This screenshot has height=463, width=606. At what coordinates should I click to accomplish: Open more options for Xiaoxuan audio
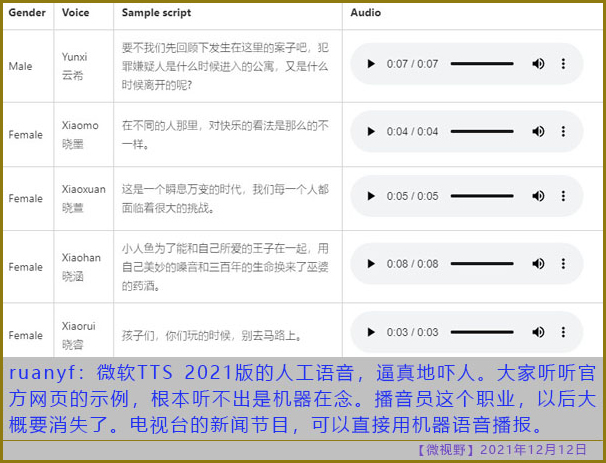click(x=563, y=196)
